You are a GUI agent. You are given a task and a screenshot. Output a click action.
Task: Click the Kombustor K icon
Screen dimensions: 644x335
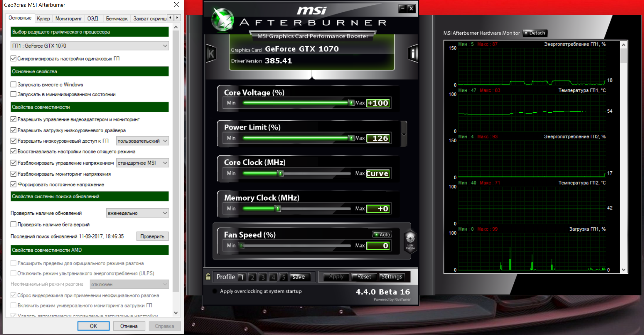click(211, 53)
